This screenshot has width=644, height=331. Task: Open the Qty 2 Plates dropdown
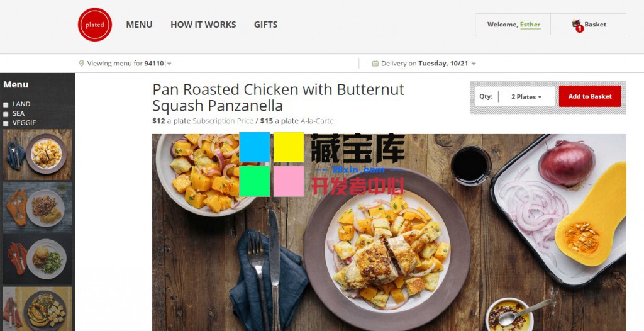(526, 97)
